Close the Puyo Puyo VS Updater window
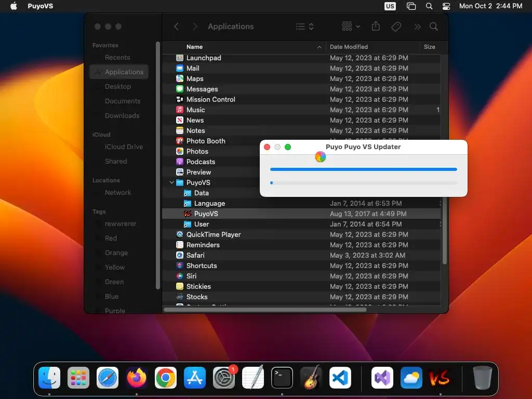This screenshot has height=399, width=532. pos(267,147)
